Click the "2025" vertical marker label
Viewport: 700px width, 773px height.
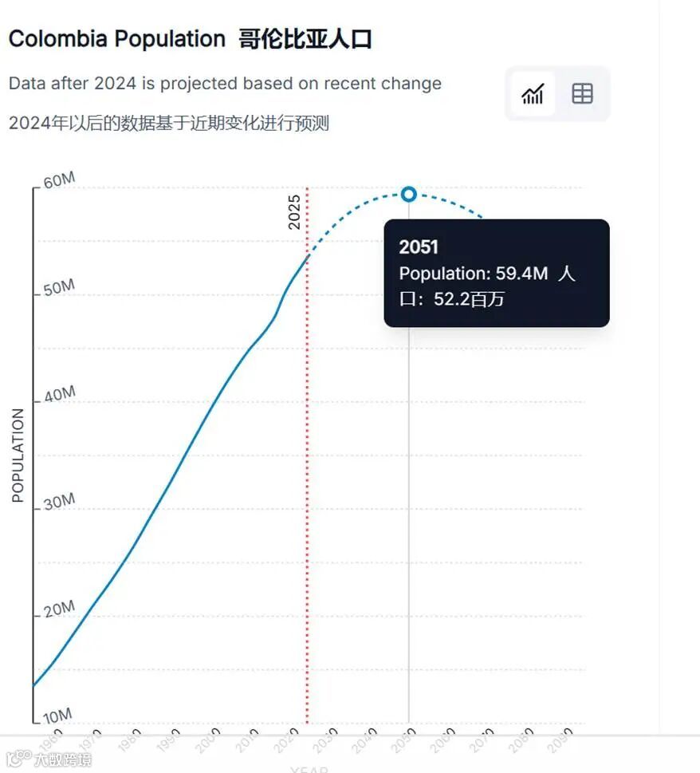[x=295, y=211]
